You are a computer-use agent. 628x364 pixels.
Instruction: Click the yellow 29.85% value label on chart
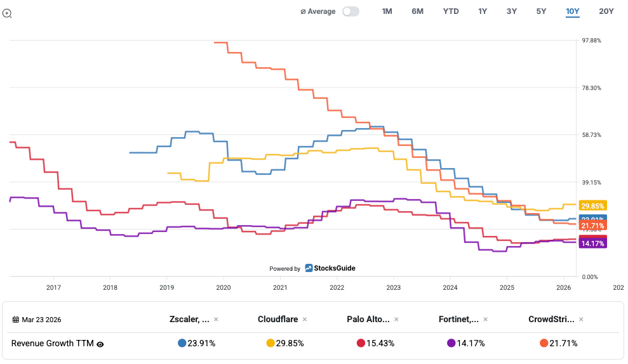coord(593,206)
